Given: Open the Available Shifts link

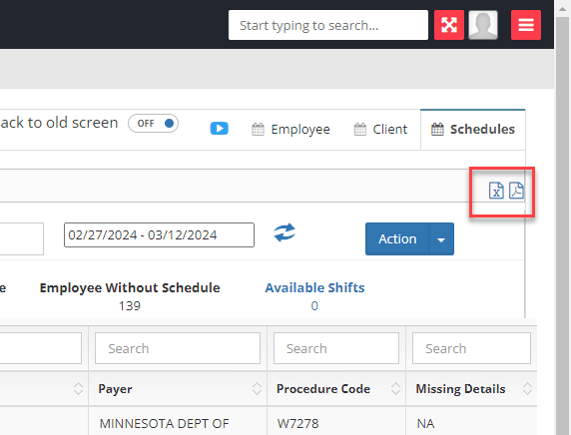Looking at the screenshot, I should (315, 288).
